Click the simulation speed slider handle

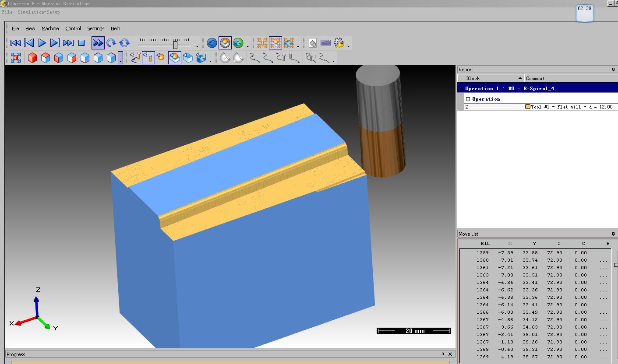pos(175,45)
